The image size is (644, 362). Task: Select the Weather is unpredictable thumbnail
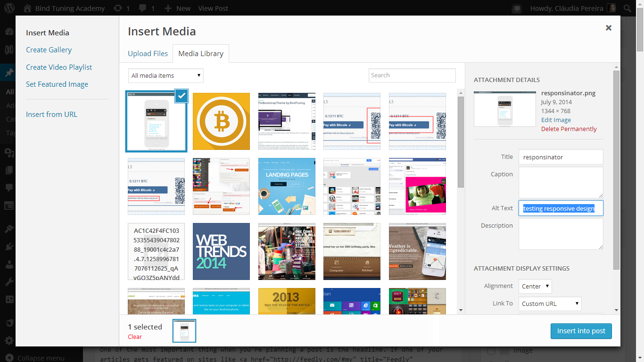pos(417,252)
